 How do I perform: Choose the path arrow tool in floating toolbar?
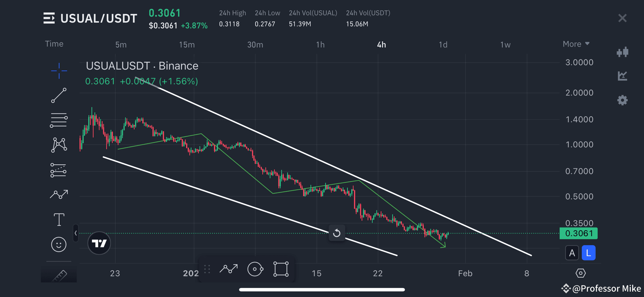pyautogui.click(x=229, y=269)
